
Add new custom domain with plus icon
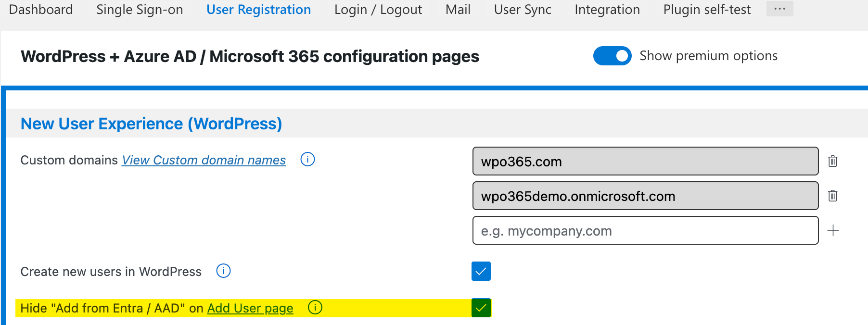click(833, 230)
